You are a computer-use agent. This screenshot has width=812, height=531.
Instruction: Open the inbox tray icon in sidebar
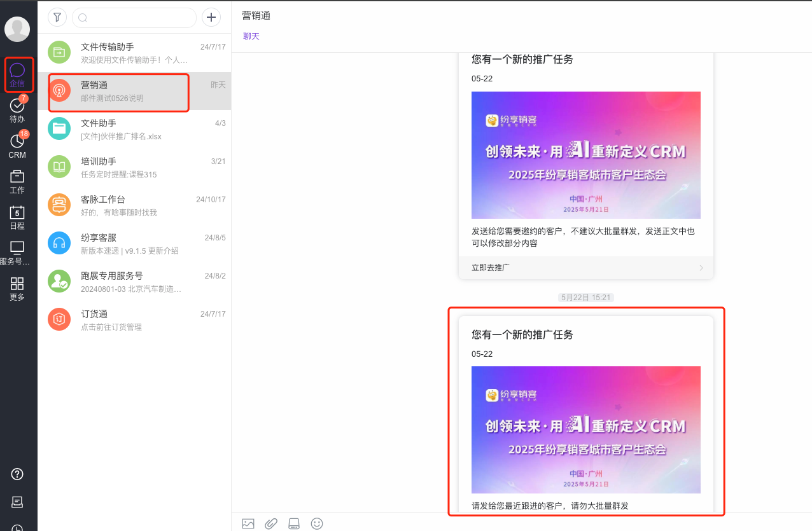point(17,502)
